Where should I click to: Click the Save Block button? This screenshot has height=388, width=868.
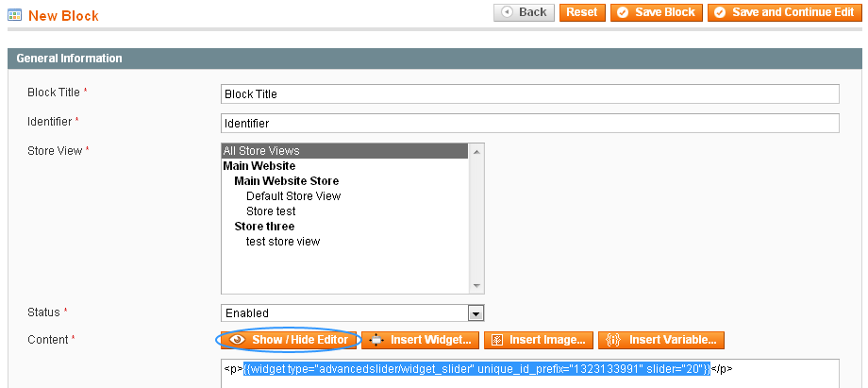pyautogui.click(x=657, y=12)
